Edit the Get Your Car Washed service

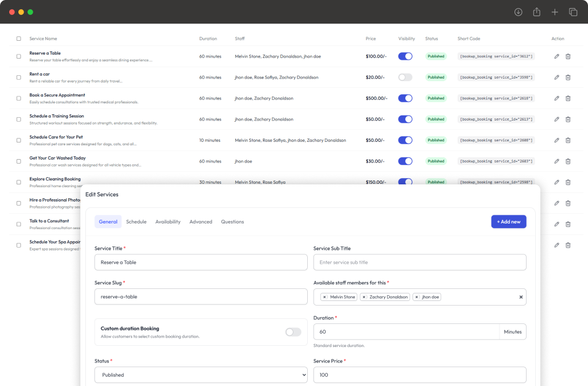556,161
